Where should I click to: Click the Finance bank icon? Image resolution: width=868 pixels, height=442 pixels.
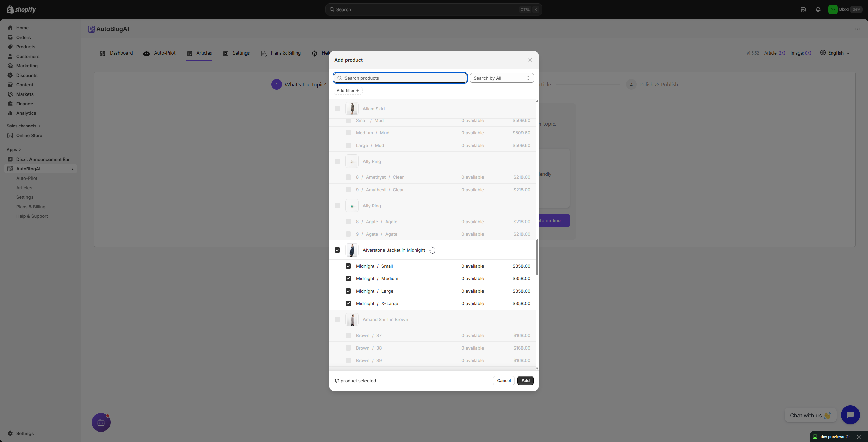pyautogui.click(x=10, y=104)
